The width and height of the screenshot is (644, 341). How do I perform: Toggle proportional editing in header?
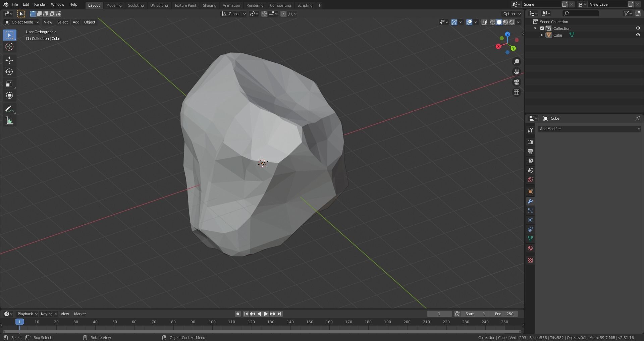pos(283,14)
